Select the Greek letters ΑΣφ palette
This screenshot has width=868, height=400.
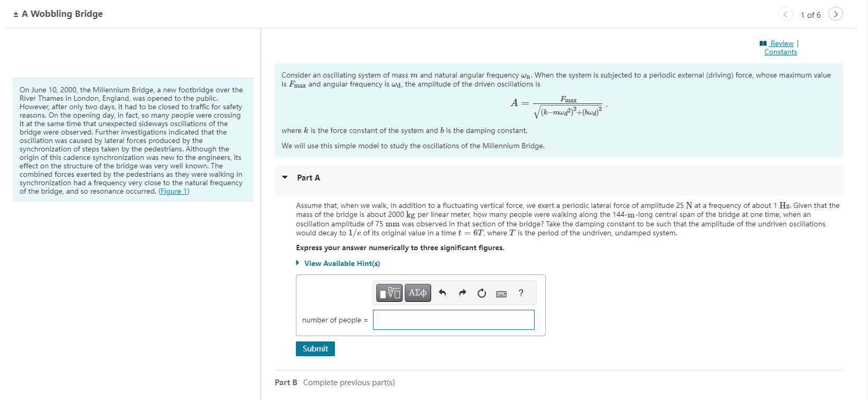click(x=417, y=292)
